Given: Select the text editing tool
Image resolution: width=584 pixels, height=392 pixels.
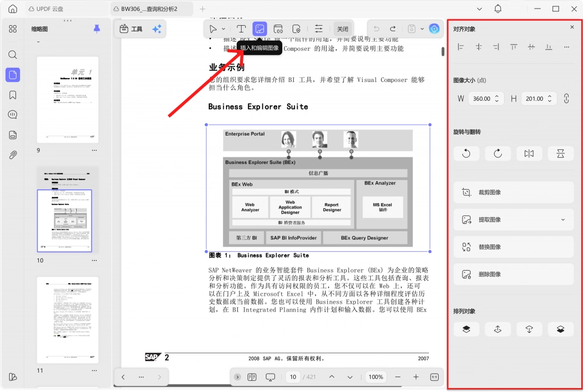Looking at the screenshot, I should click(241, 28).
